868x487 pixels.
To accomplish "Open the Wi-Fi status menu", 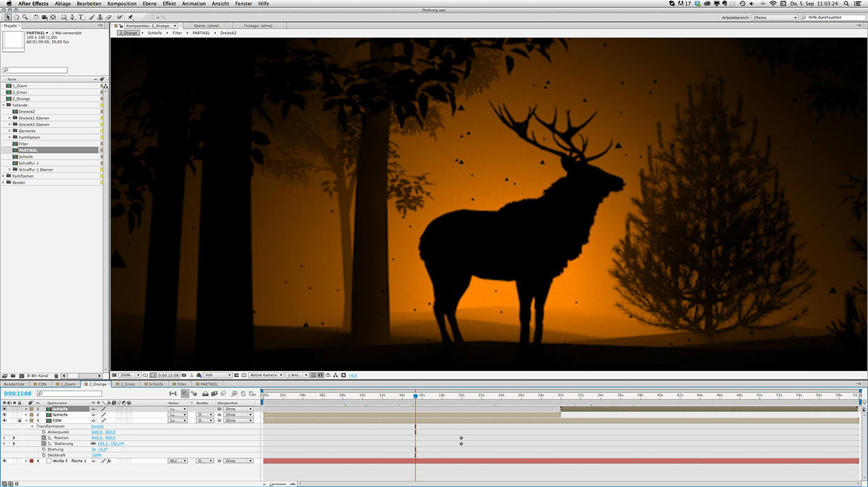I will click(x=773, y=4).
